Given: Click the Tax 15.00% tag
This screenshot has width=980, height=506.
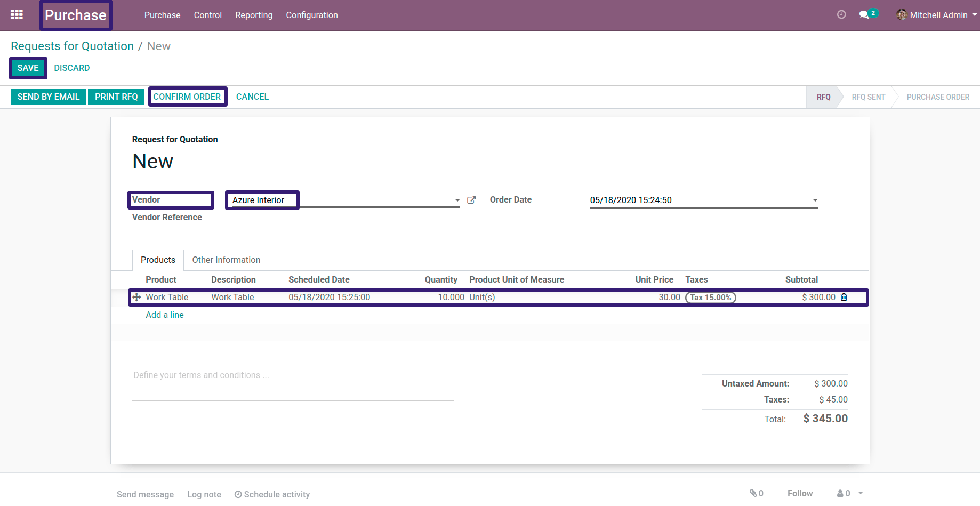Looking at the screenshot, I should coord(710,298).
